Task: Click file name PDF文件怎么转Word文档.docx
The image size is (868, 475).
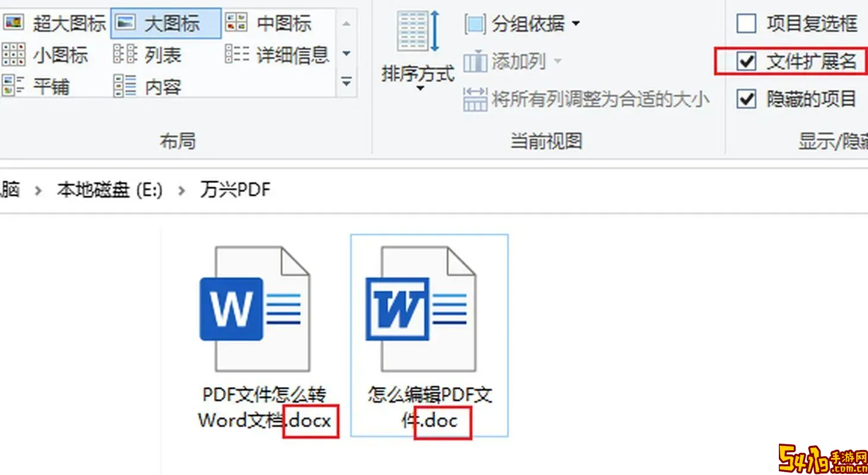Action: coord(264,407)
